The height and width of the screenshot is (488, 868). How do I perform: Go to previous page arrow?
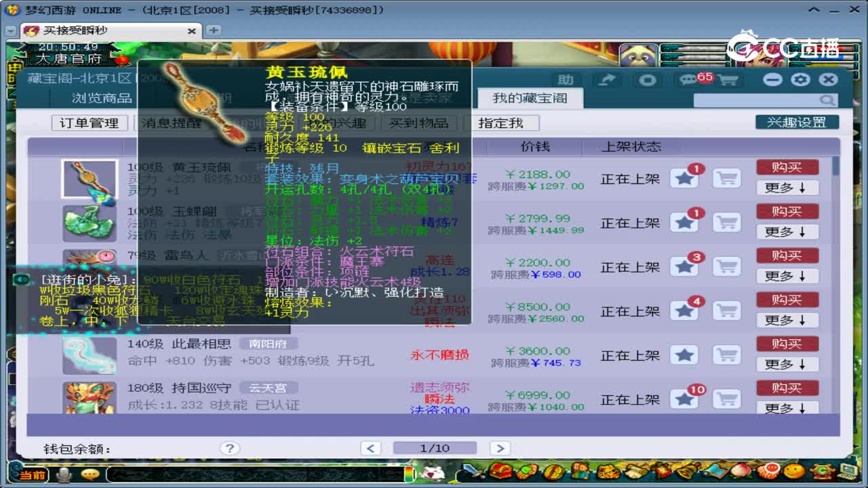[x=370, y=448]
